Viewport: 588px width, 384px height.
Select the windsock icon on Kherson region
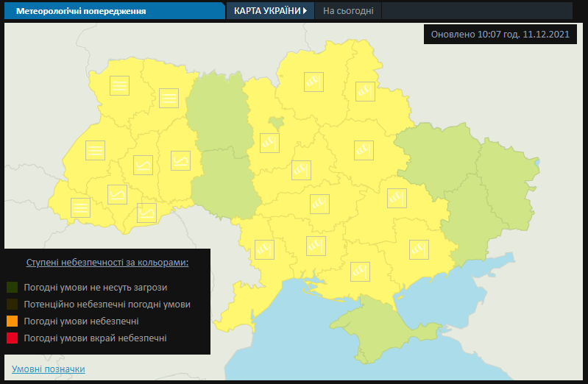(360, 271)
